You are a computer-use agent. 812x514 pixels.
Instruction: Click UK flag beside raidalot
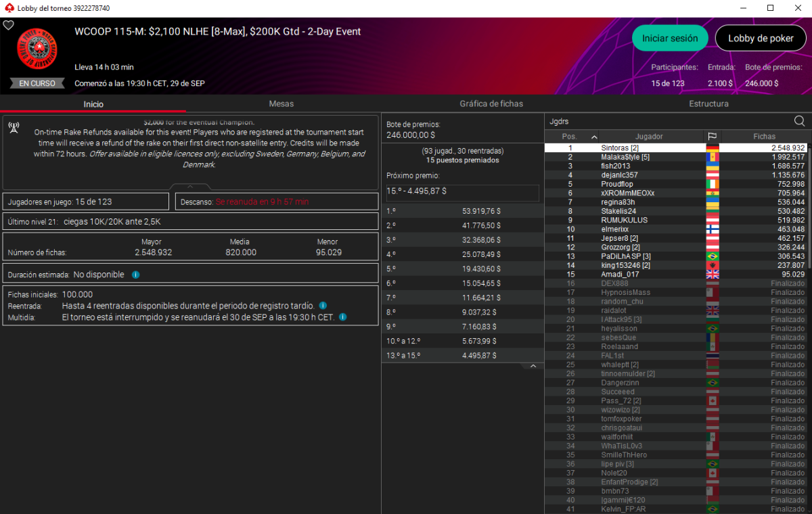click(712, 310)
